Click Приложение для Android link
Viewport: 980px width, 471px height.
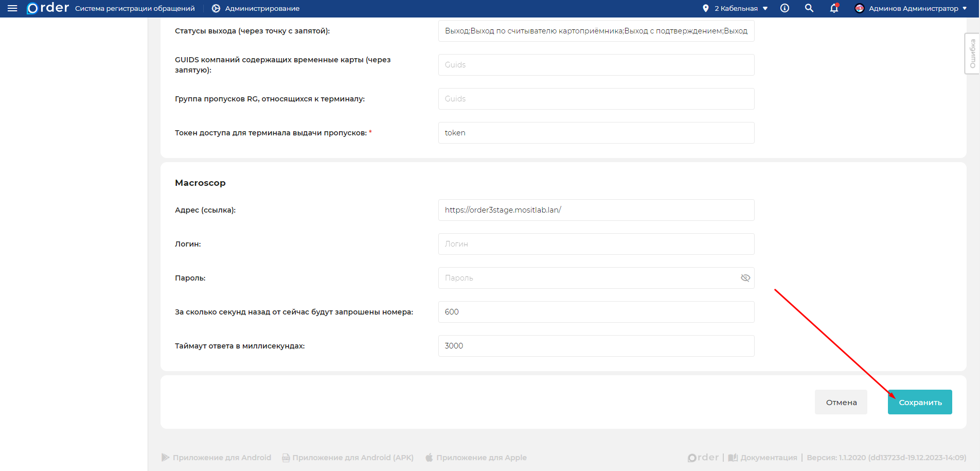[x=221, y=458]
